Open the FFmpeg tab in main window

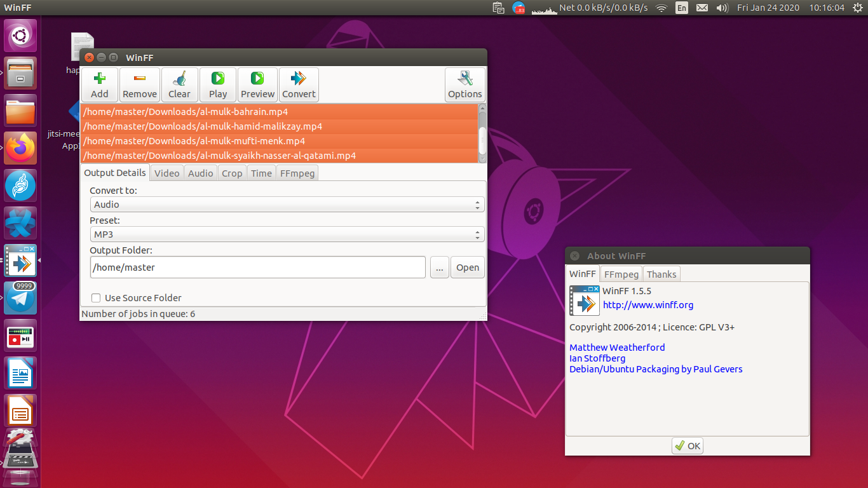point(297,173)
